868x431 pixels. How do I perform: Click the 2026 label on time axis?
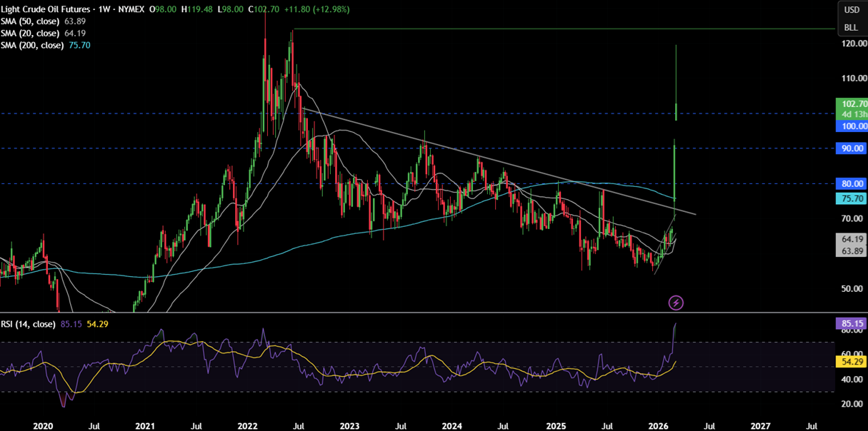coord(659,425)
